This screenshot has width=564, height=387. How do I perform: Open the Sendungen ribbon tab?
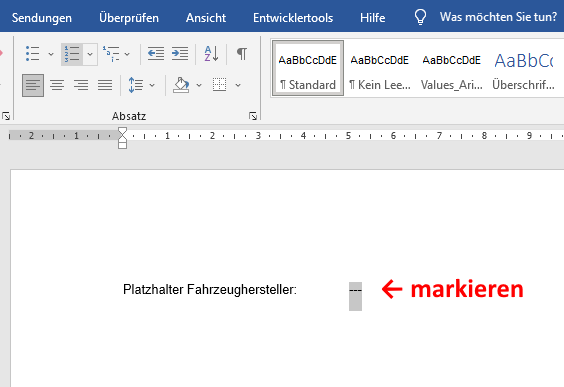coord(42,18)
